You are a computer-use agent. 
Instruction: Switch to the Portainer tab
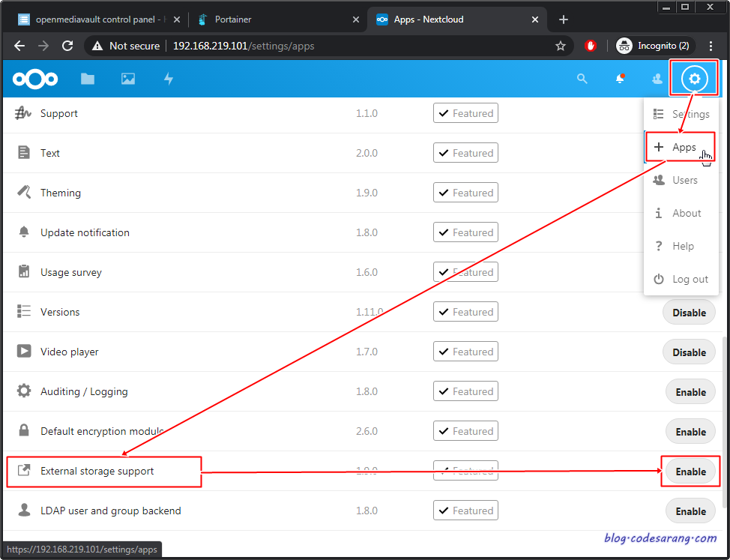tap(274, 19)
